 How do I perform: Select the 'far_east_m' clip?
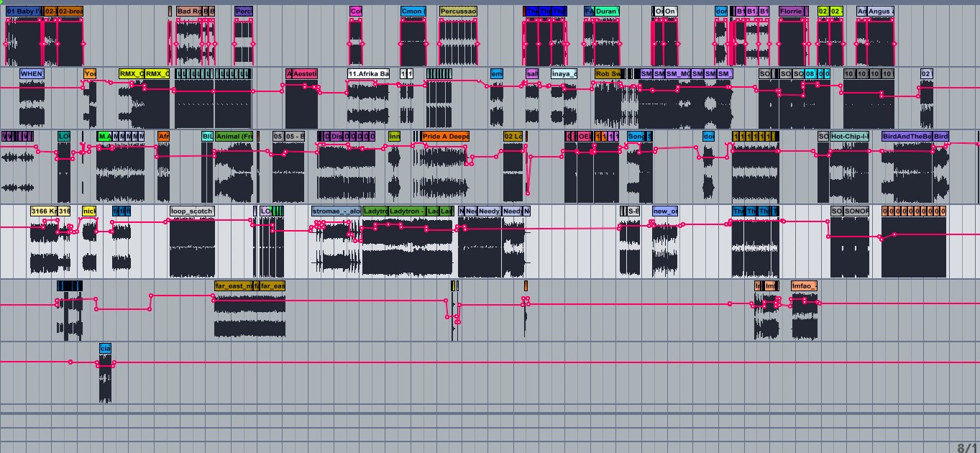point(234,286)
